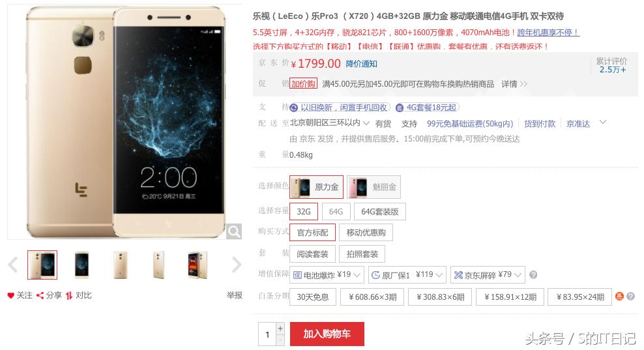
Task: Choose the ¥158.91×12期 installment plan
Action: (510, 297)
